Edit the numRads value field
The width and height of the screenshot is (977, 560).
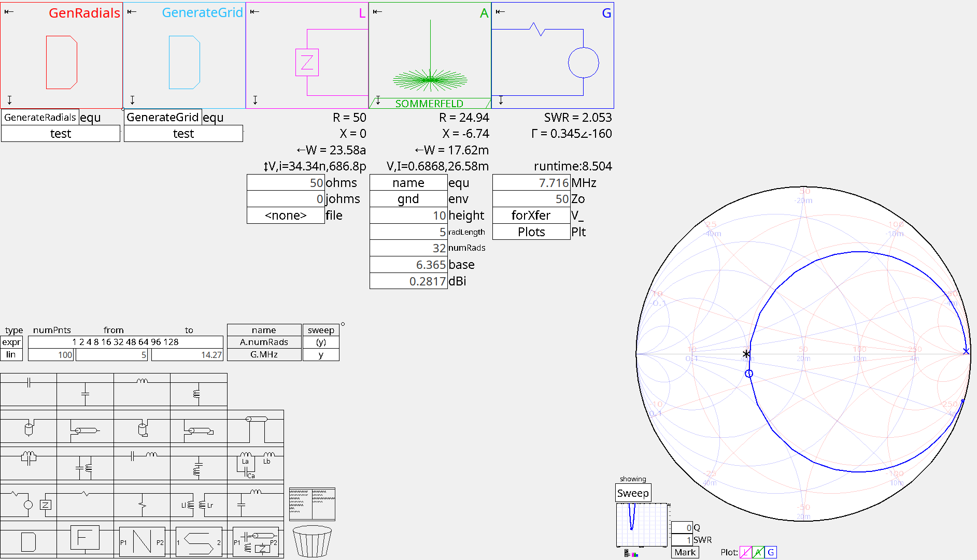[x=408, y=248]
